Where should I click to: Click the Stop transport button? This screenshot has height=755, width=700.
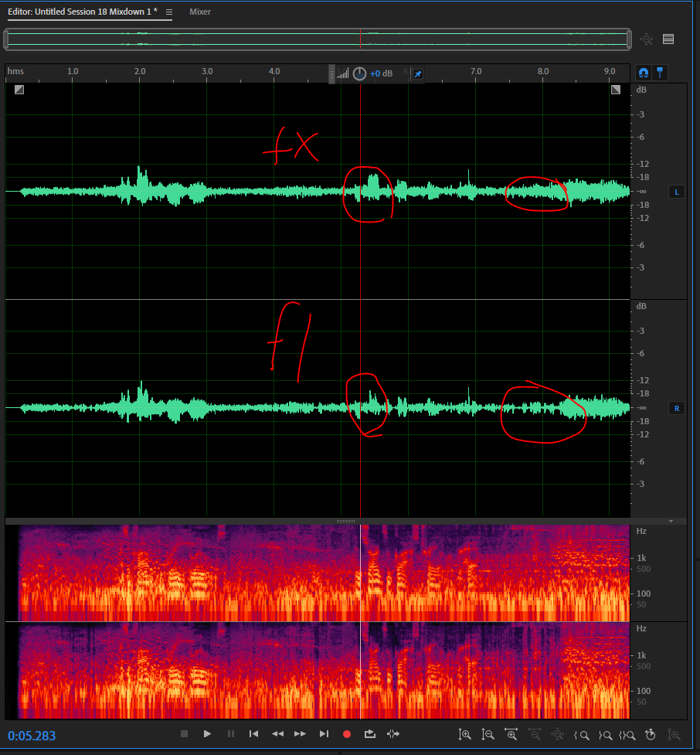(x=184, y=734)
